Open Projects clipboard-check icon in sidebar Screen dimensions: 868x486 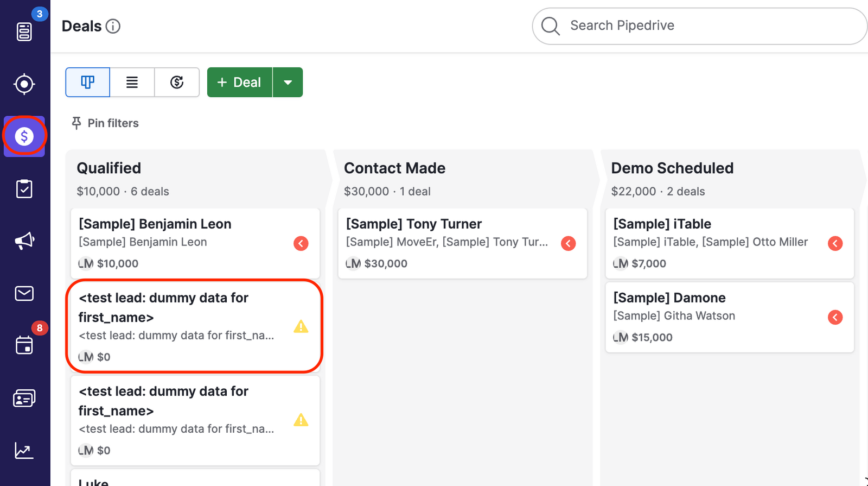(24, 189)
